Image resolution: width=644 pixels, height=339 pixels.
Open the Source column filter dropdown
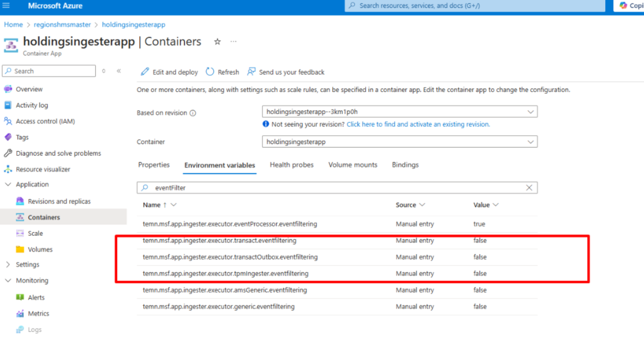click(x=422, y=205)
